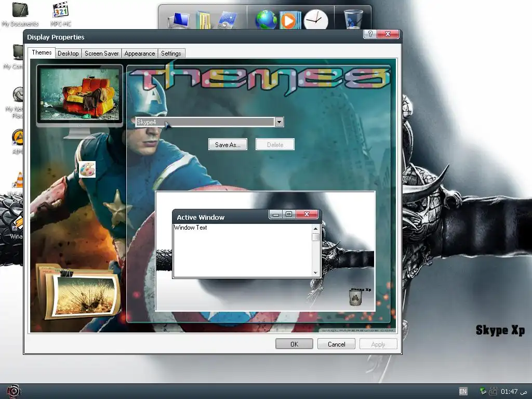Open the Appearance tab
532x399 pixels.
click(x=139, y=54)
